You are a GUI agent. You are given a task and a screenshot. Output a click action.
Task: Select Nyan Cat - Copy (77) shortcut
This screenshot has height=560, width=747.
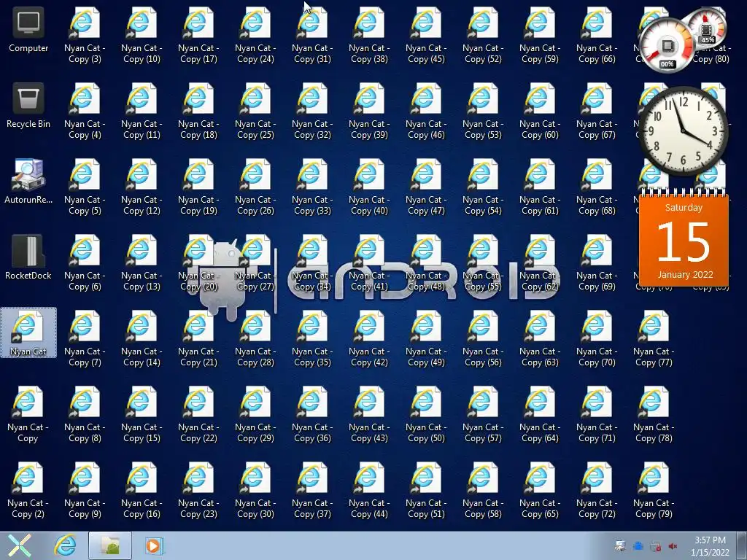click(x=654, y=338)
